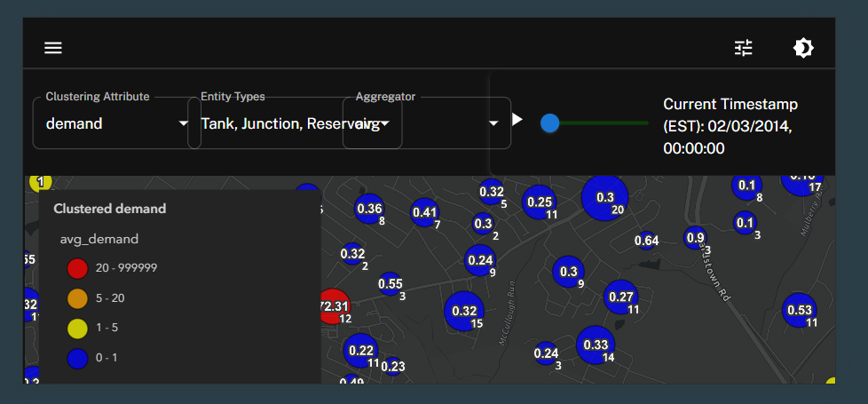This screenshot has width=868, height=404.
Task: Select the 0.25 cluster with count 11
Action: coord(540,202)
